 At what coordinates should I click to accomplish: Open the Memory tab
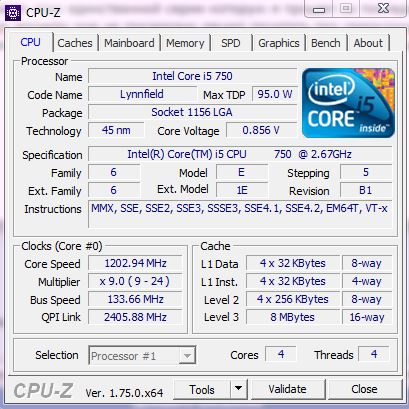tap(185, 43)
